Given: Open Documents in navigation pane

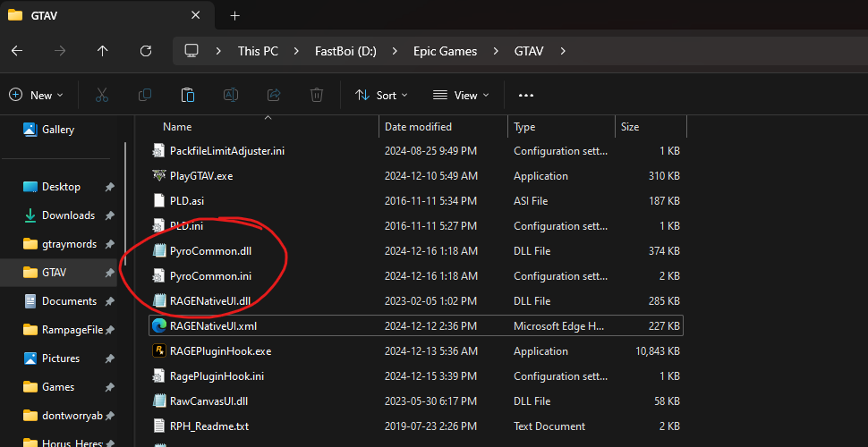Looking at the screenshot, I should pos(69,301).
